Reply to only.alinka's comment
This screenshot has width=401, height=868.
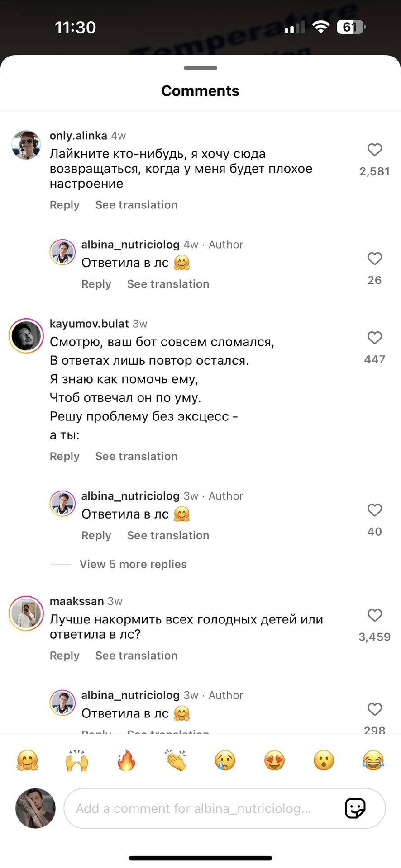64,205
